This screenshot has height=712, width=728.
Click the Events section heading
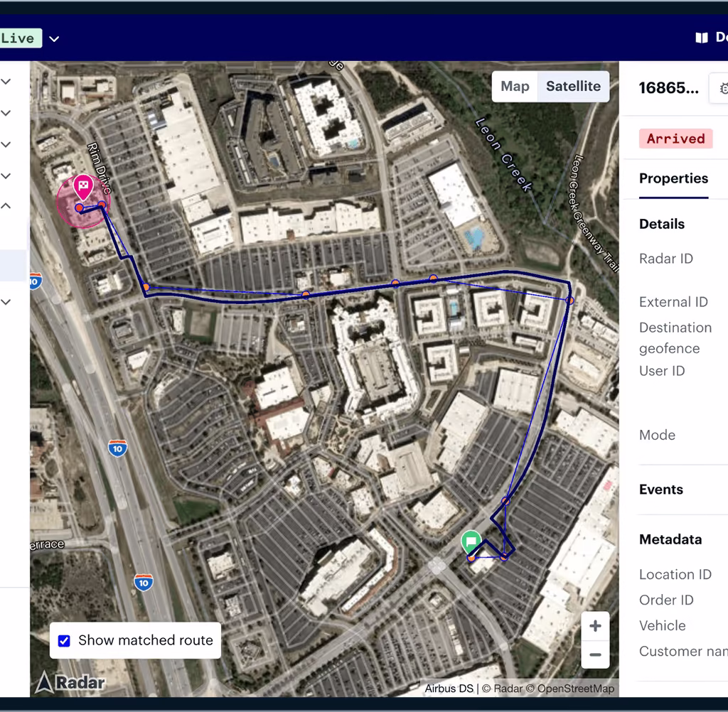(x=660, y=490)
